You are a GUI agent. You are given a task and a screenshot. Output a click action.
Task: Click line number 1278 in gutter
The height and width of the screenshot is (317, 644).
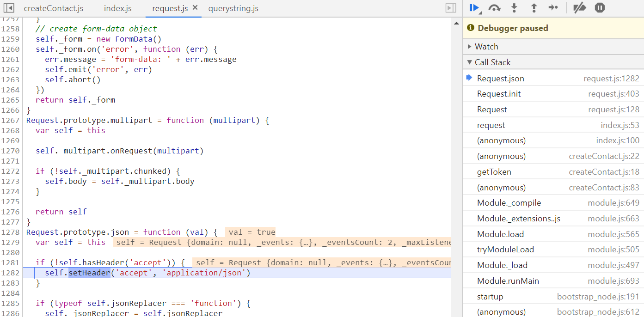(x=10, y=232)
